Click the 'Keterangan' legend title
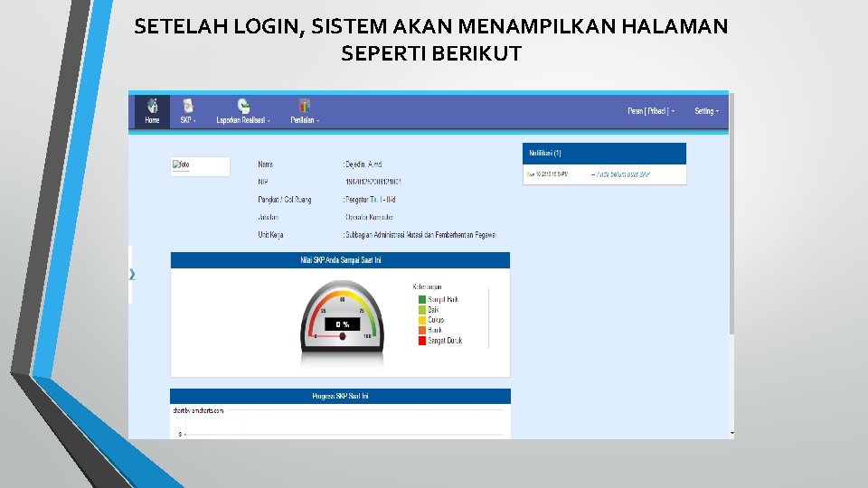Image resolution: width=868 pixels, height=488 pixels. tap(427, 287)
